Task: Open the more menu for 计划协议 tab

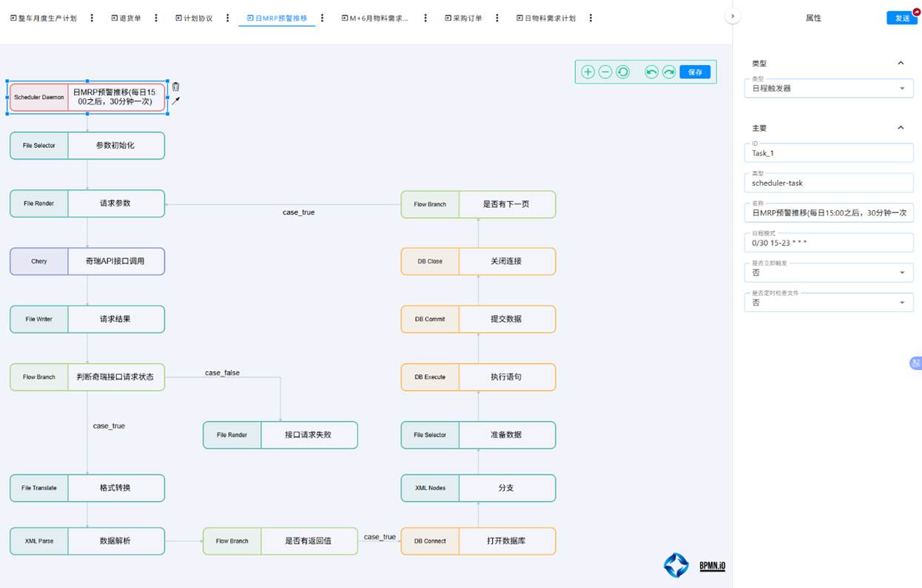Action: click(x=227, y=18)
